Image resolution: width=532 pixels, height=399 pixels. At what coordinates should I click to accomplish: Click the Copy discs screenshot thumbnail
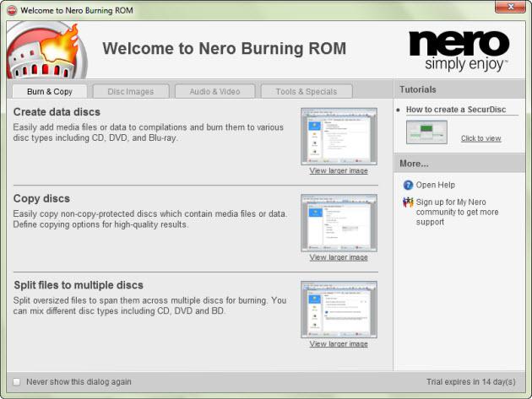point(339,223)
